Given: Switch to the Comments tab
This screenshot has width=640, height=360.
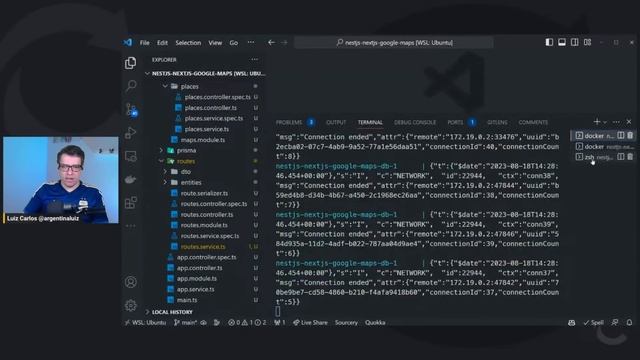Looking at the screenshot, I should click(x=533, y=122).
